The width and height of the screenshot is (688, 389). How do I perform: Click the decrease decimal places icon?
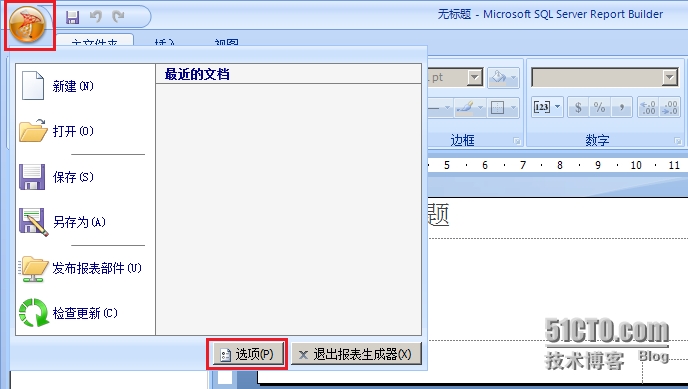(669, 107)
